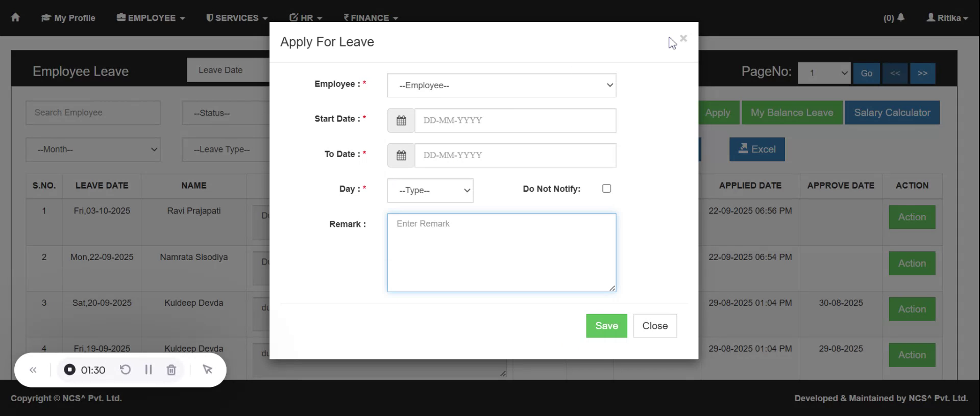This screenshot has width=980, height=416.
Task: Dismiss the dialog with the X icon
Action: pos(683,38)
